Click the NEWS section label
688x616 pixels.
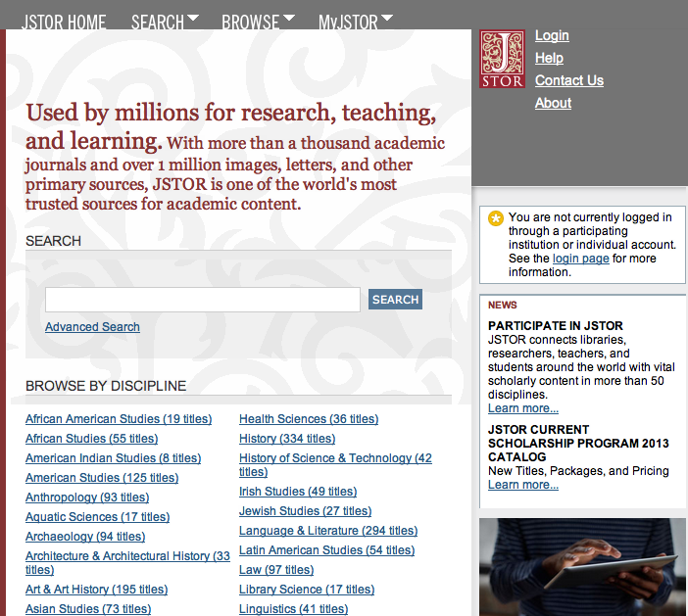point(503,306)
